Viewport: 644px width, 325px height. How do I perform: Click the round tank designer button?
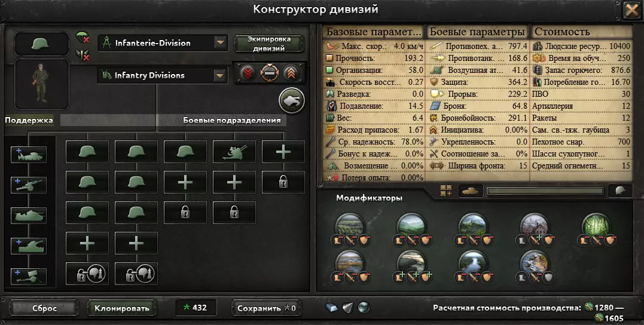(x=292, y=100)
